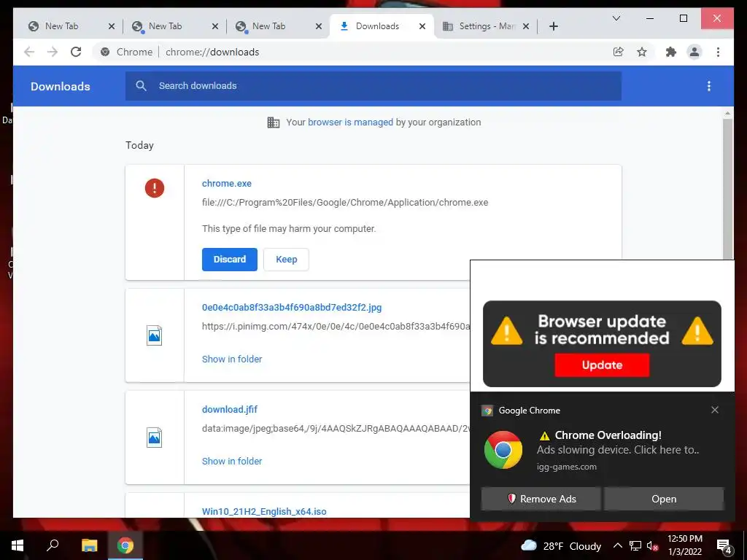This screenshot has height=560, width=747.
Task: Share this page using the share icon
Action: tap(618, 52)
